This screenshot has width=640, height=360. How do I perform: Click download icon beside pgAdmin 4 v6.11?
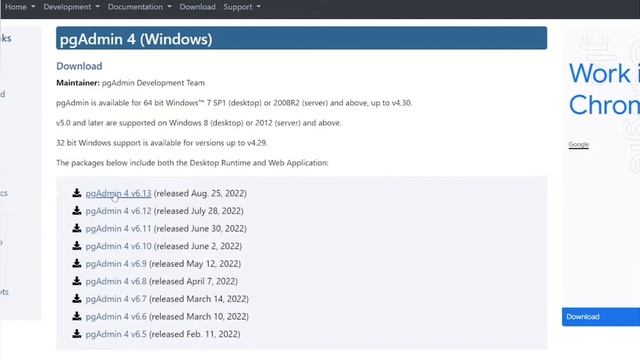[77, 228]
